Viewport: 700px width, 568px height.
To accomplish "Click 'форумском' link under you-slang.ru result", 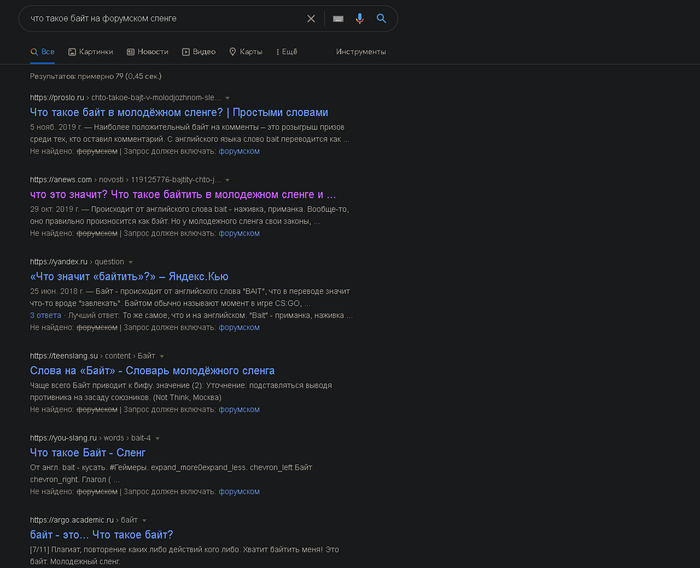I will [x=239, y=492].
